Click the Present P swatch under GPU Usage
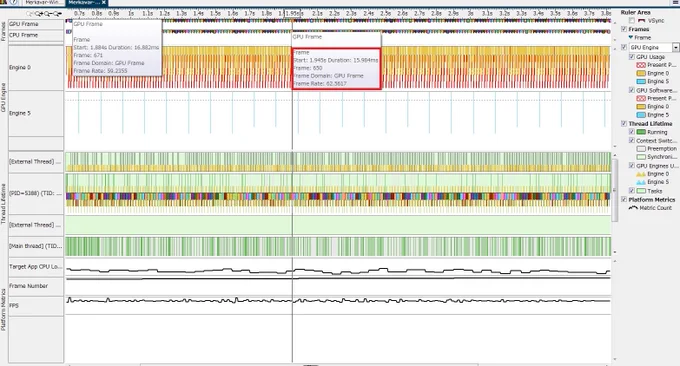 [x=641, y=65]
